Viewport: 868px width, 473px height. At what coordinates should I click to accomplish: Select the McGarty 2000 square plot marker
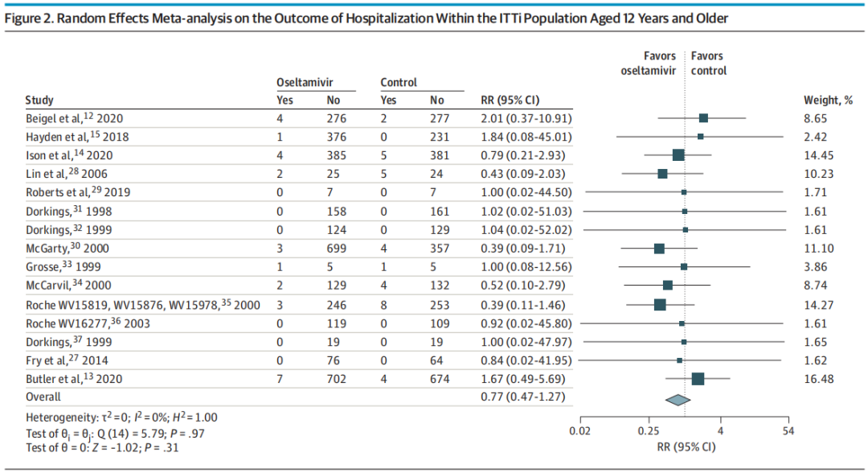coord(660,249)
